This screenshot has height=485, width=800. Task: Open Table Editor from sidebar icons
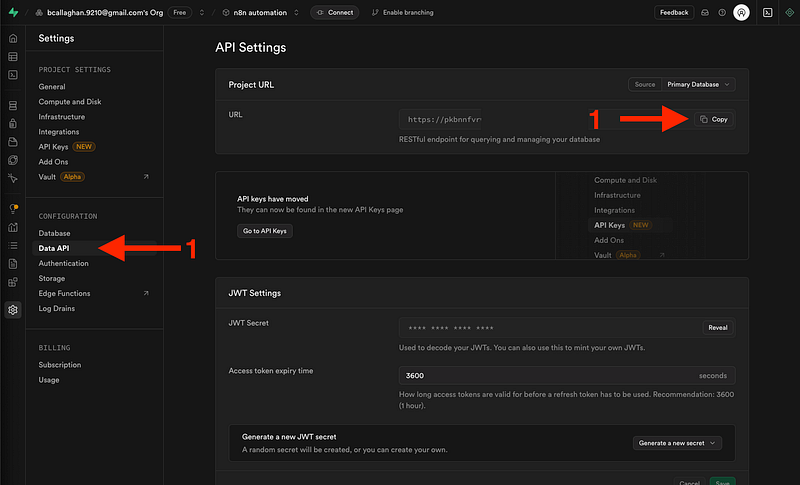pos(12,57)
